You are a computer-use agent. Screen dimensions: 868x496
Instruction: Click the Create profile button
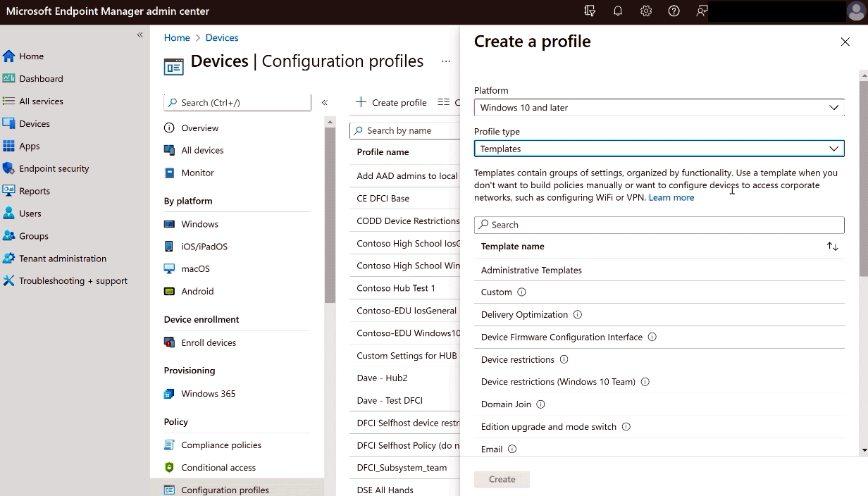tap(391, 103)
